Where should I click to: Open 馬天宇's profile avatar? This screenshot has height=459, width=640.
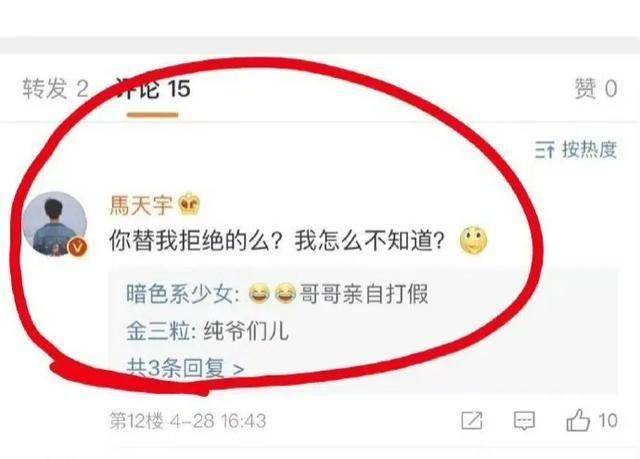point(55,224)
